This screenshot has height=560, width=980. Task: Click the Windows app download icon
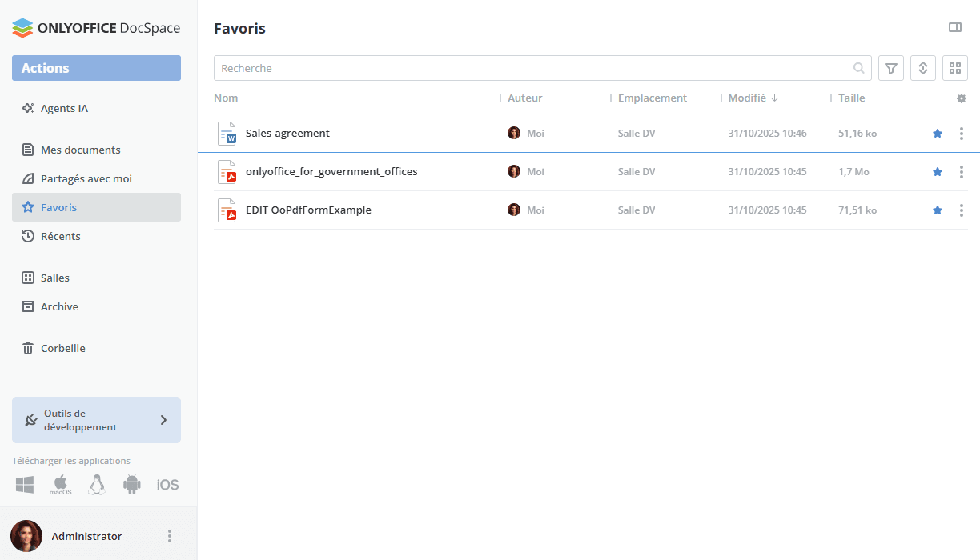tap(25, 485)
